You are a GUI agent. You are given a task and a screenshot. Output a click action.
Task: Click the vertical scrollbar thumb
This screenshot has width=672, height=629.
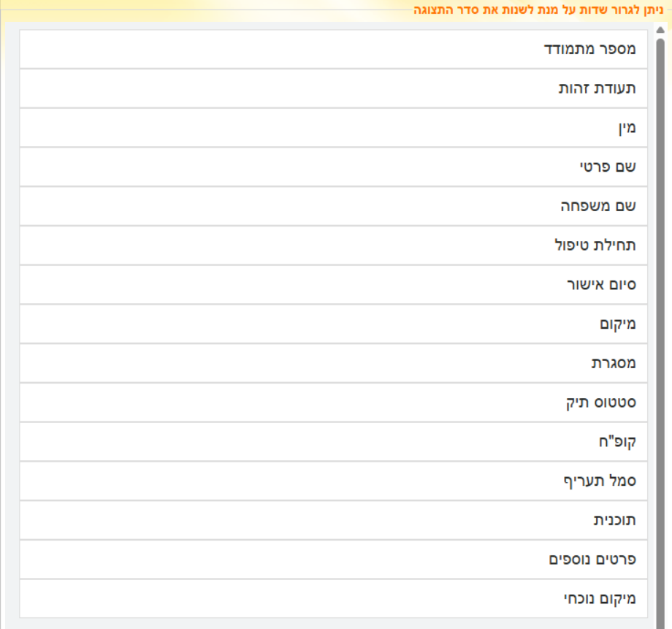pyautogui.click(x=660, y=329)
